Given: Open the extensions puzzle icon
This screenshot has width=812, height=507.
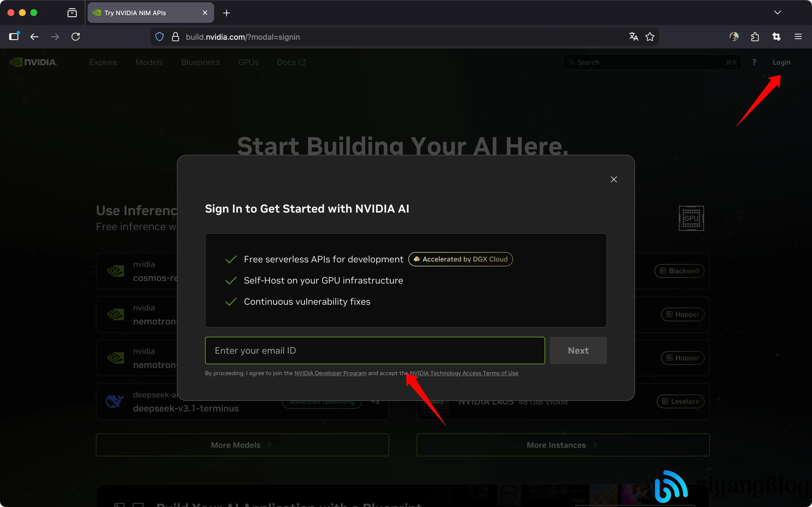Looking at the screenshot, I should (755, 37).
